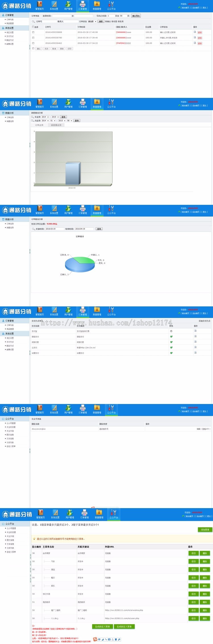The image size is (213, 644).
Task: Toggle the green status check for 余额支付
Action: coord(171,353)
